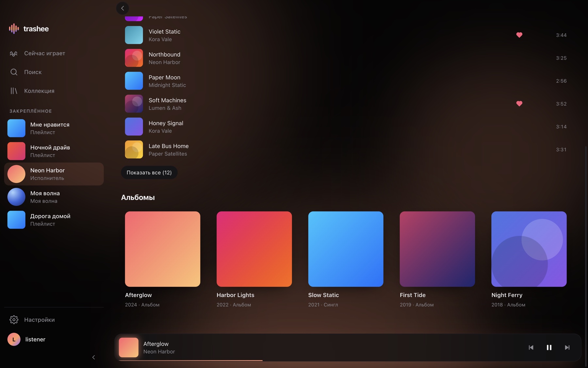
Task: Open listener profile
Action: (54, 339)
